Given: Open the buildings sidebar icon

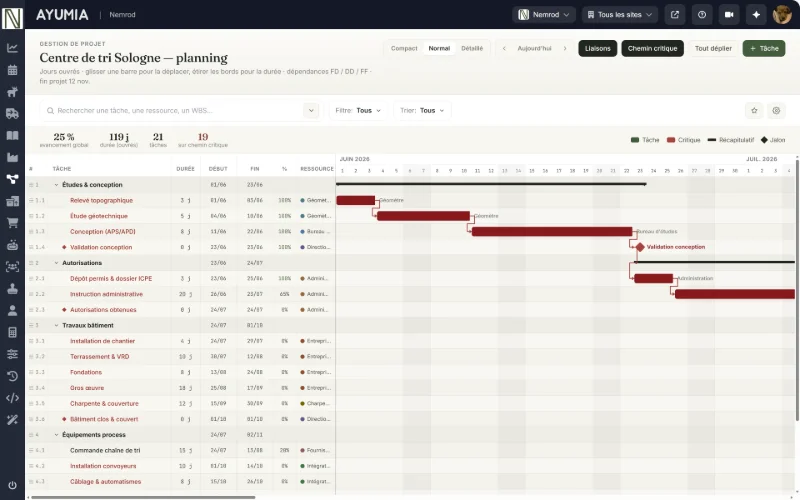Looking at the screenshot, I should 12,201.
